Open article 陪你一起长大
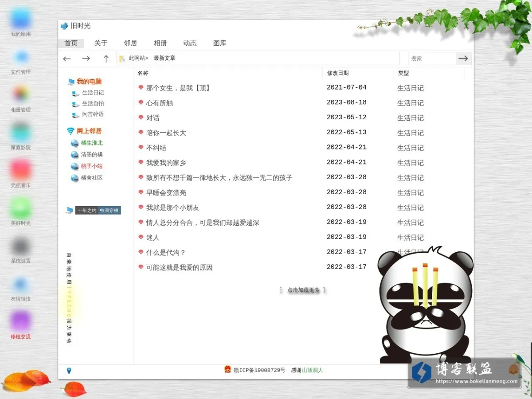Image resolution: width=532 pixels, height=399 pixels. pyautogui.click(x=166, y=133)
